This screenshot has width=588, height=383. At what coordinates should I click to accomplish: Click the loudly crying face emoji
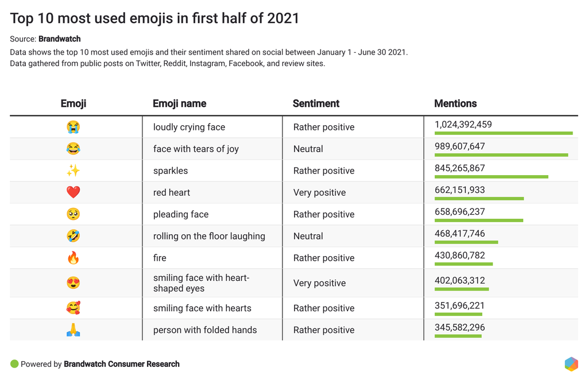click(73, 127)
